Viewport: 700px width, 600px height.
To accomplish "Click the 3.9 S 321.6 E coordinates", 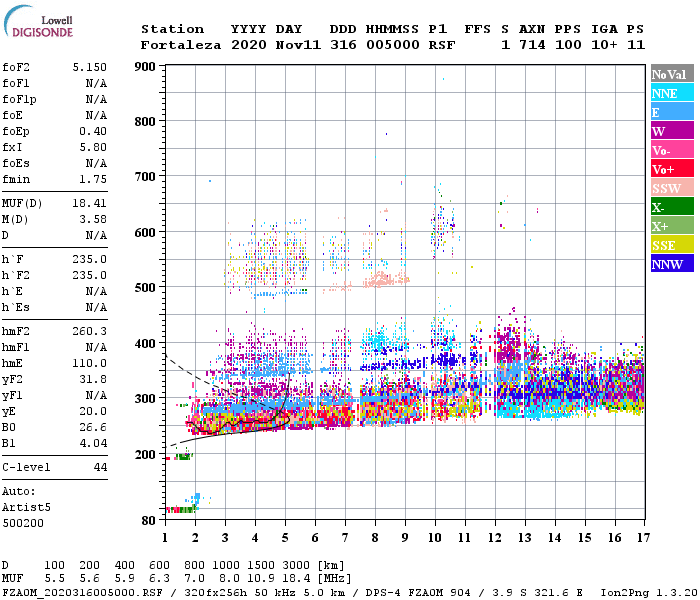I will pyautogui.click(x=533, y=592).
